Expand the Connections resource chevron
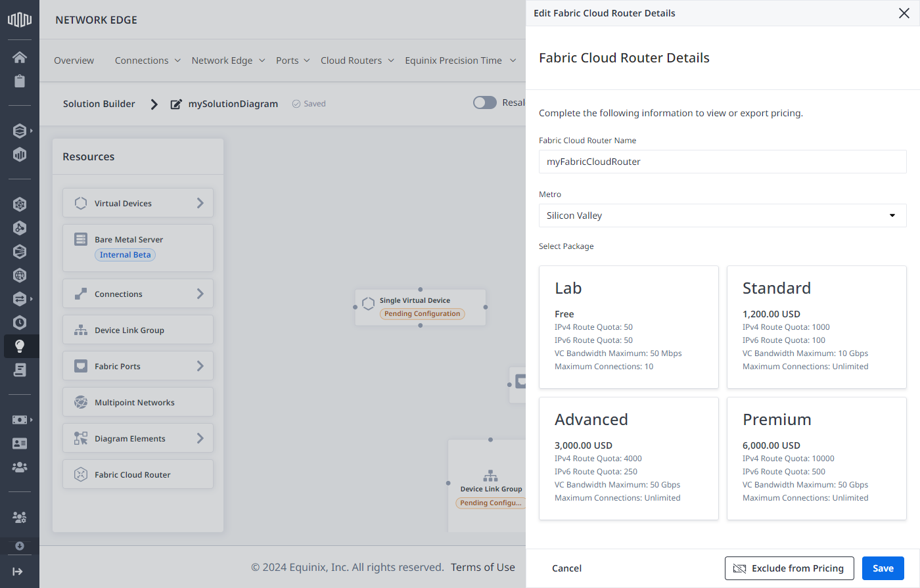 click(200, 294)
